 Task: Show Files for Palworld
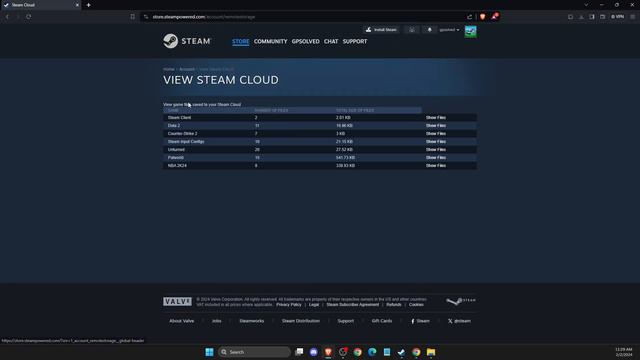[x=436, y=158]
